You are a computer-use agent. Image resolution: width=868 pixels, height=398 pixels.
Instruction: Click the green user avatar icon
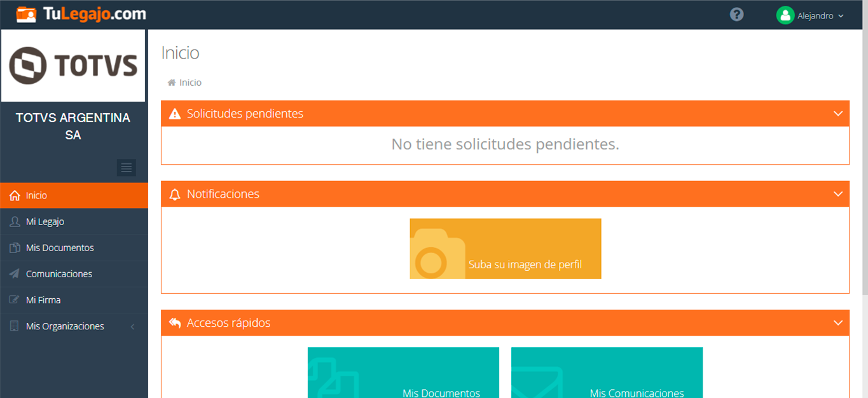click(x=785, y=15)
